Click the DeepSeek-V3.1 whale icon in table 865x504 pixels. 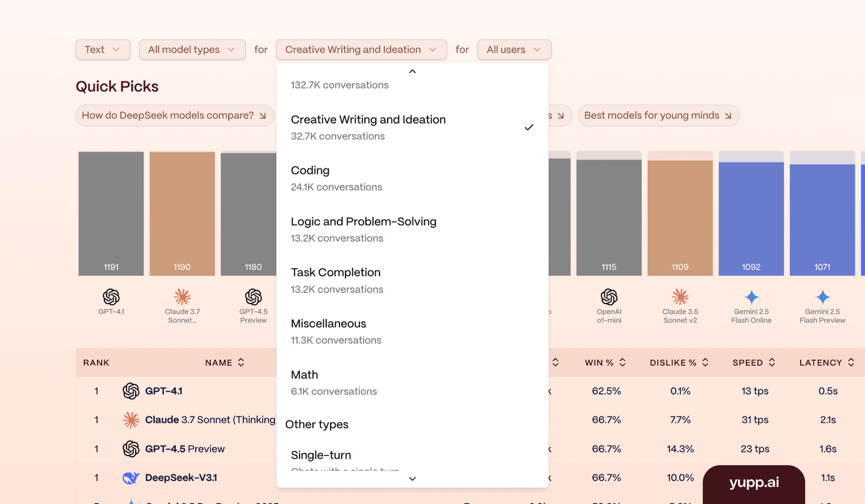coord(130,478)
